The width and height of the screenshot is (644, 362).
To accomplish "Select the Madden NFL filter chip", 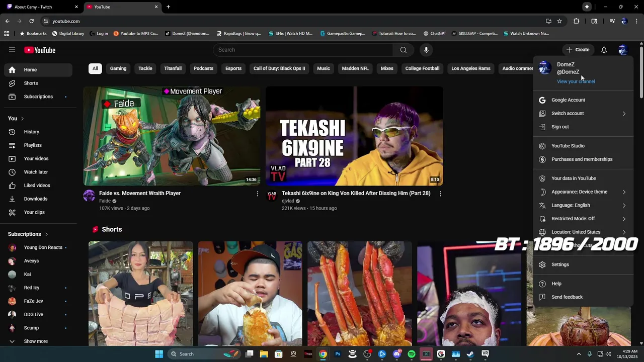I will pos(355,68).
